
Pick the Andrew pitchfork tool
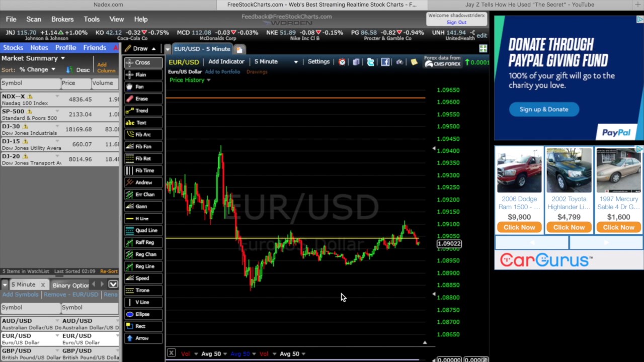143,183
